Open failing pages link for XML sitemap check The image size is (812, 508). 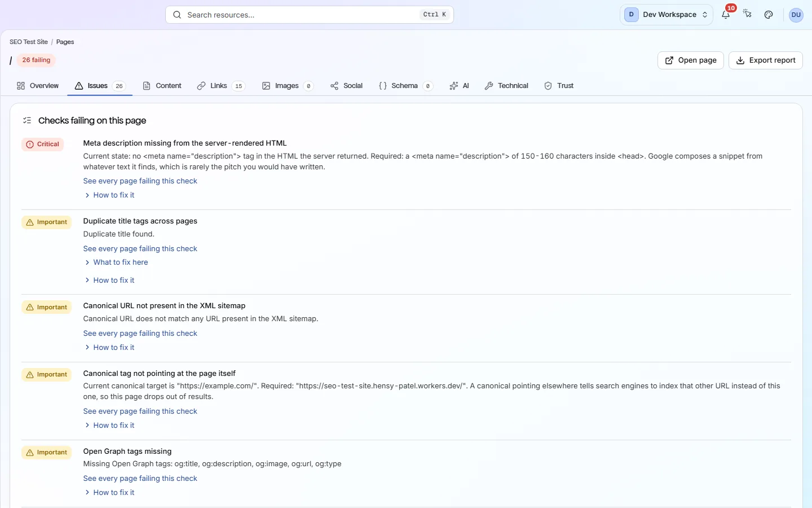click(x=140, y=334)
